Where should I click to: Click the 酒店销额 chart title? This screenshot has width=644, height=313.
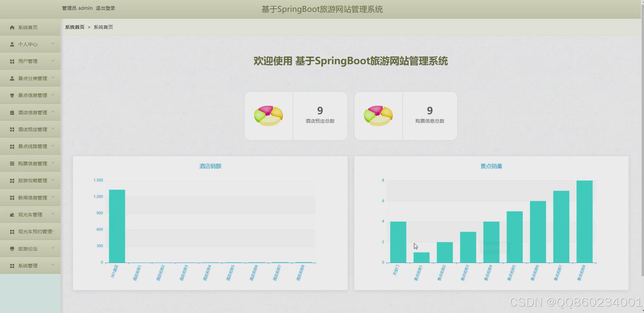tap(210, 166)
